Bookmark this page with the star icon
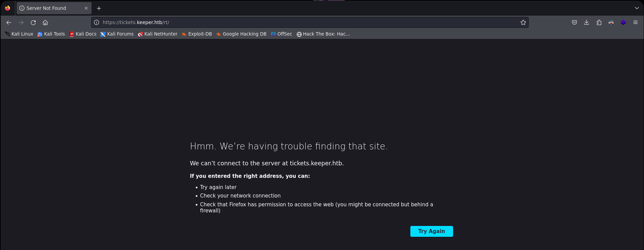This screenshot has height=250, width=644. [523, 22]
